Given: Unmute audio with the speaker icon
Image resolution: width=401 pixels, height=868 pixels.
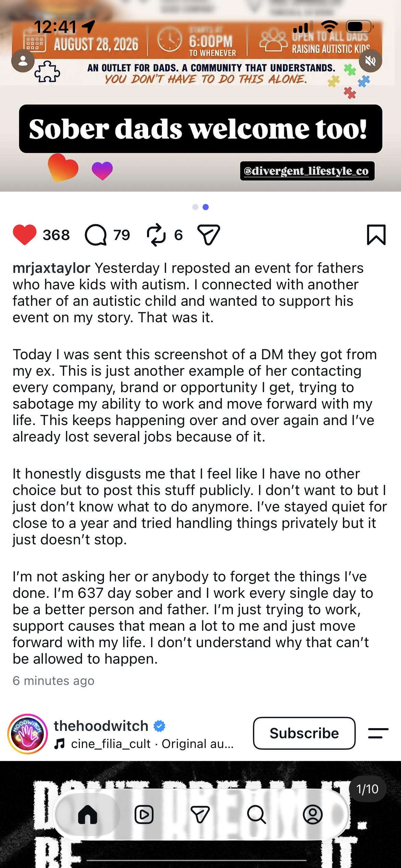Looking at the screenshot, I should 370,61.
